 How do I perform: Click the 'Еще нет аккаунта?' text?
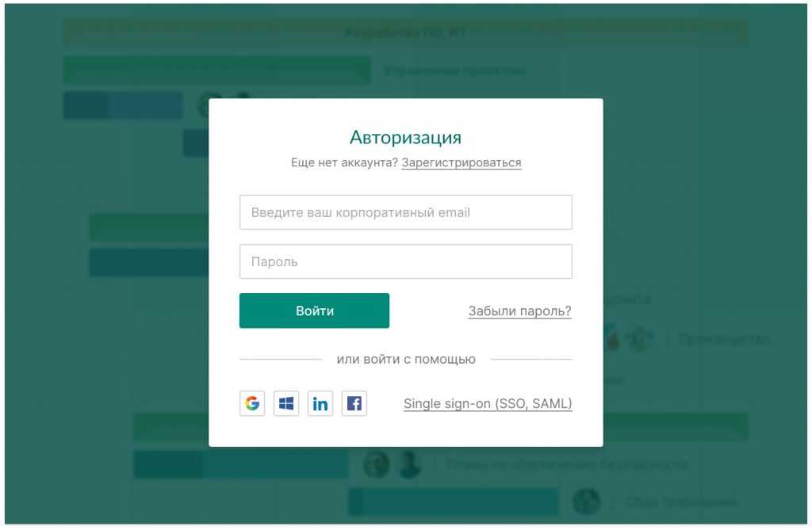(344, 162)
